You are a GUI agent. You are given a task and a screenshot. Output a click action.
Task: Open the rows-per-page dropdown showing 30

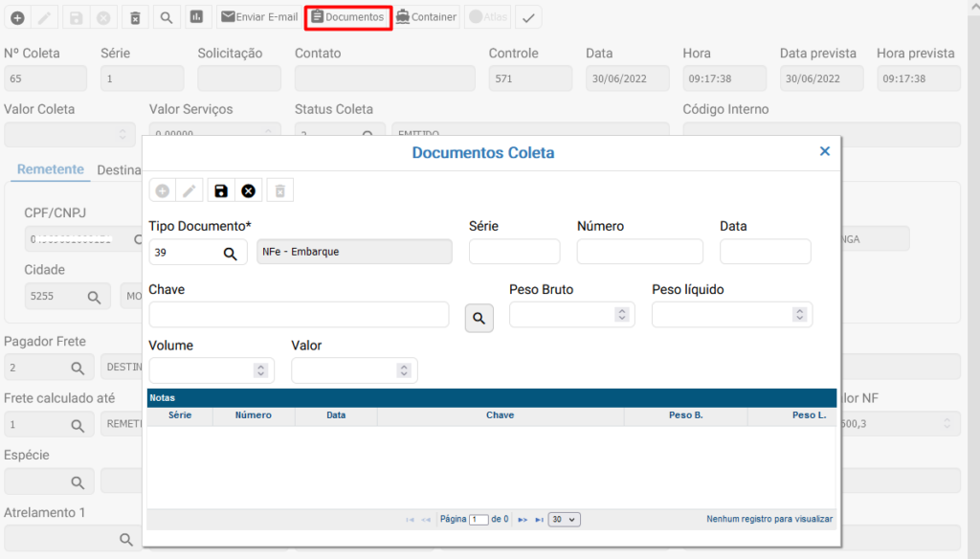point(565,519)
